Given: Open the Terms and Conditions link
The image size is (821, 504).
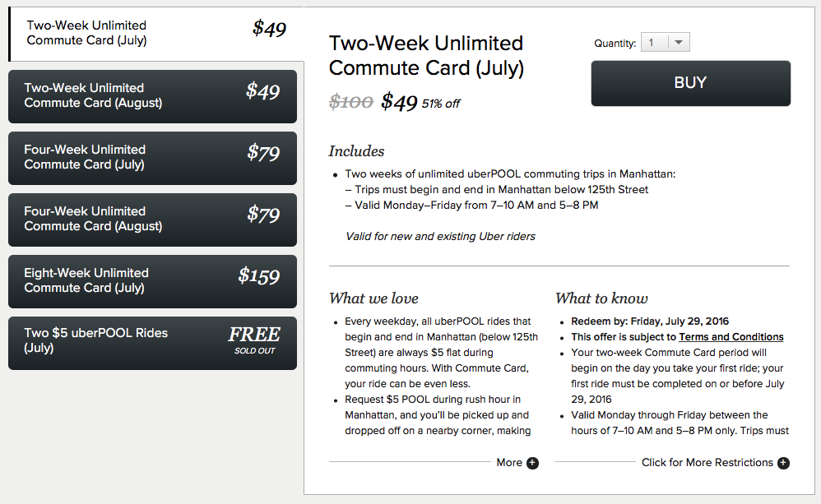Looking at the screenshot, I should (731, 337).
